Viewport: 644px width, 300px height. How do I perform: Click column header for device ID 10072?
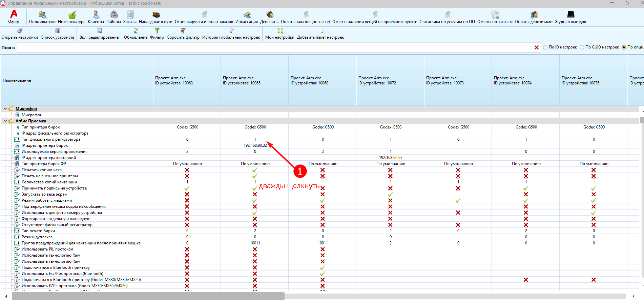click(x=390, y=80)
